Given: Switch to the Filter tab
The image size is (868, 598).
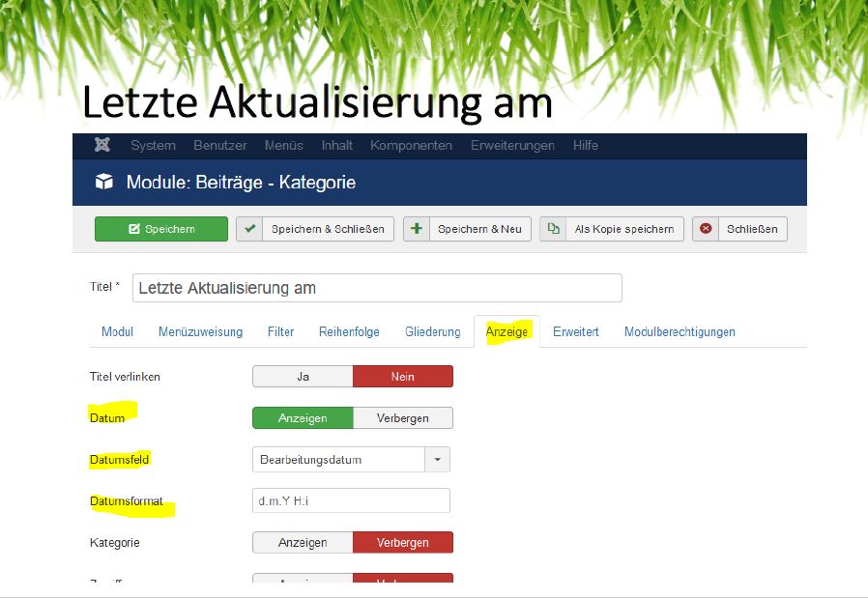Looking at the screenshot, I should [x=280, y=332].
